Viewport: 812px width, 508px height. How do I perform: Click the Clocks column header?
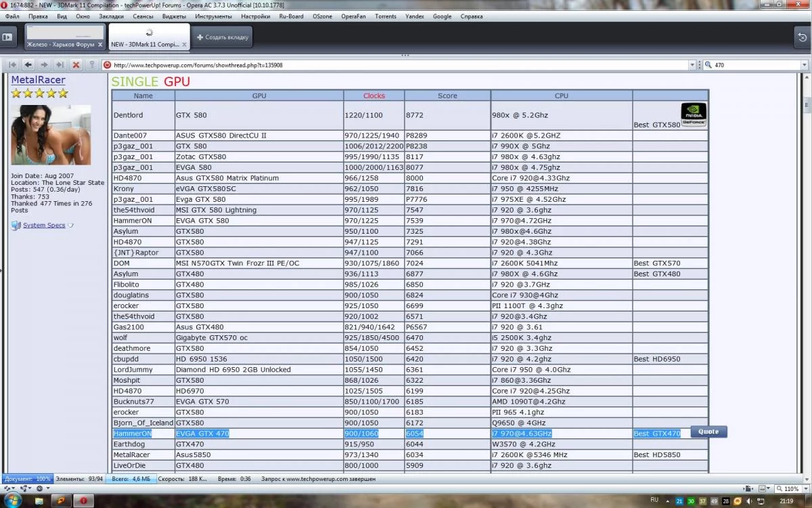[x=374, y=96]
